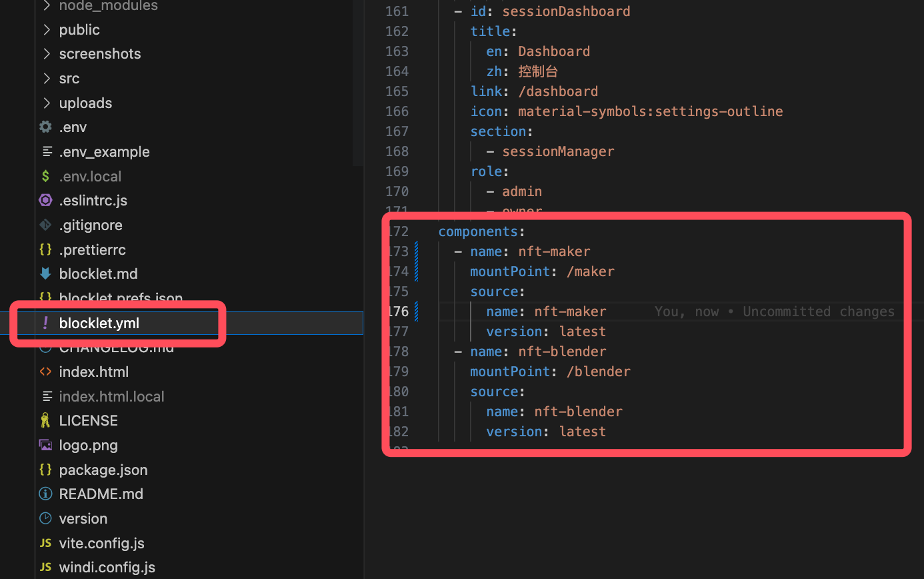Click the download arrow icon for blocklet.md
924x579 pixels.
click(45, 273)
